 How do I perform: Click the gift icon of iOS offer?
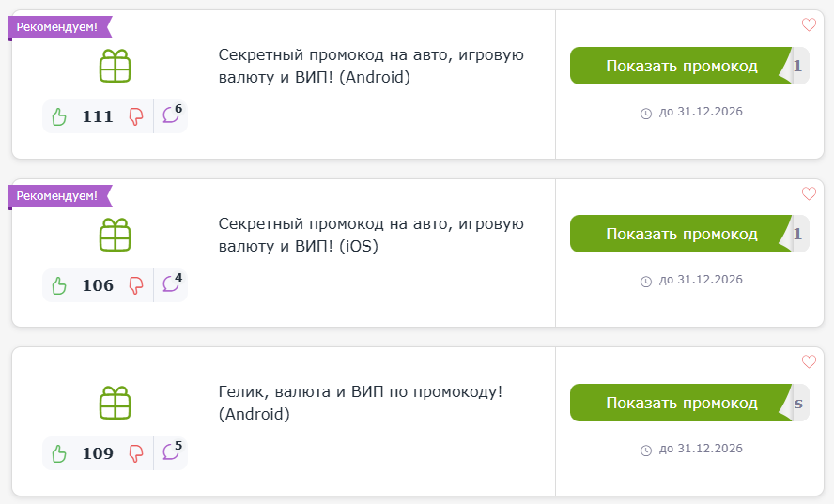[x=115, y=235]
